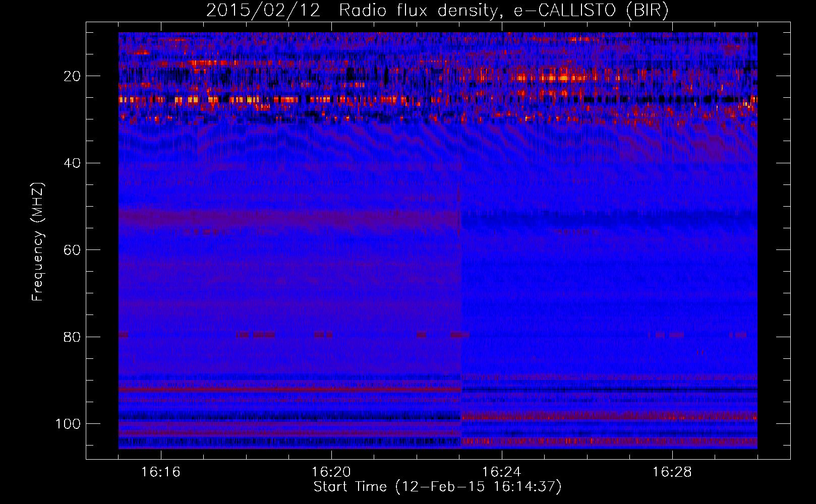
Task: Click the plot title 'Radio flux density, e-CALLISTO (BIR)'
Action: tap(504, 10)
